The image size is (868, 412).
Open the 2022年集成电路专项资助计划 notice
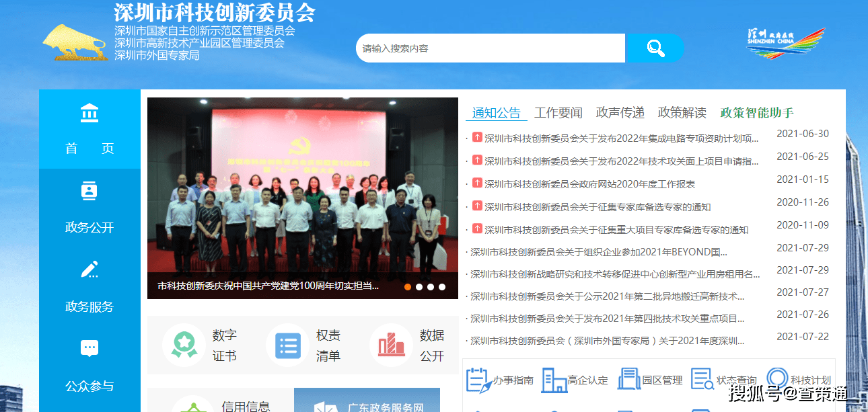[x=621, y=138]
